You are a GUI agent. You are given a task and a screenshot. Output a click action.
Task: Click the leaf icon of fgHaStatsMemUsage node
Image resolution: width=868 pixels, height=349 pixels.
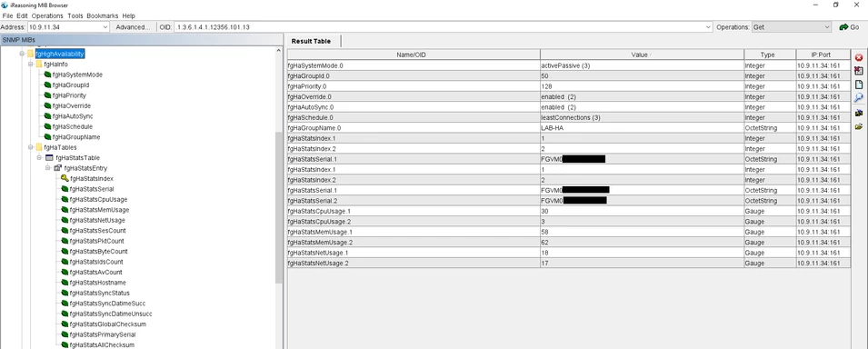point(65,210)
